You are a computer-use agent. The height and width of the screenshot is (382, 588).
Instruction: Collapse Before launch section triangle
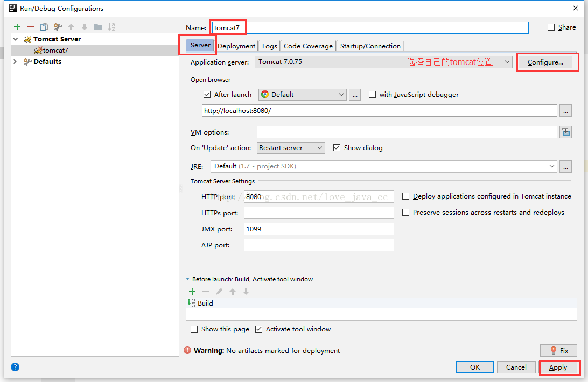187,279
